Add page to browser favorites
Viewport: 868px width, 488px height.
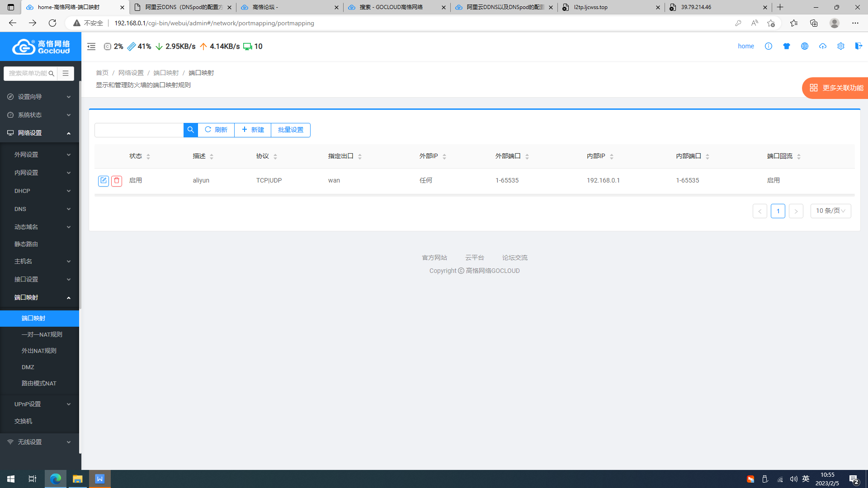(x=771, y=23)
